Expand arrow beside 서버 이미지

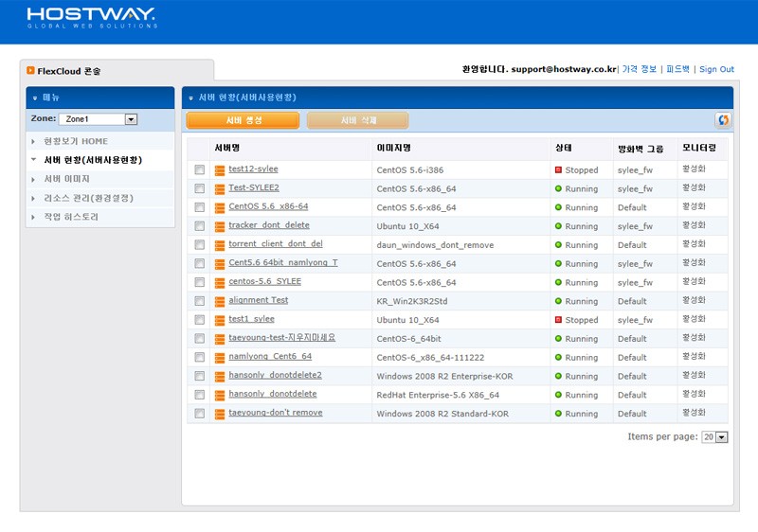[x=33, y=180]
